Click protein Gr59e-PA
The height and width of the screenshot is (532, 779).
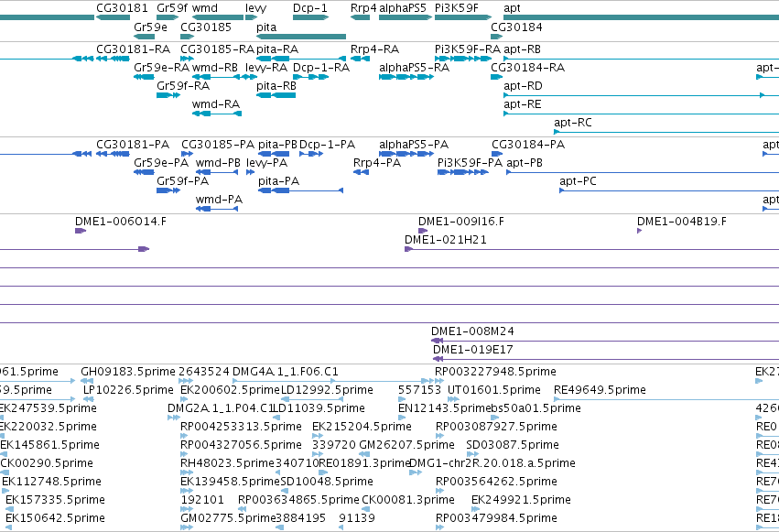161,163
